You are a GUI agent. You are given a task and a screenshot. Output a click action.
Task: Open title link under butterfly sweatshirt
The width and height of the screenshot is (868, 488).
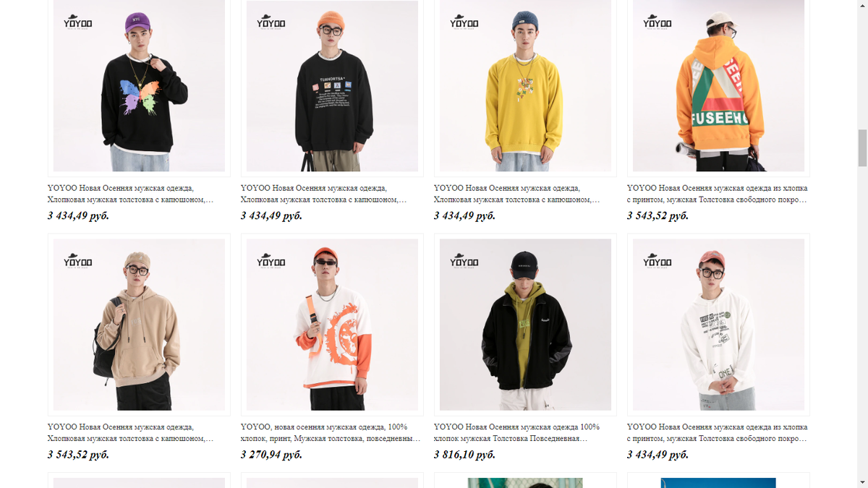click(131, 194)
